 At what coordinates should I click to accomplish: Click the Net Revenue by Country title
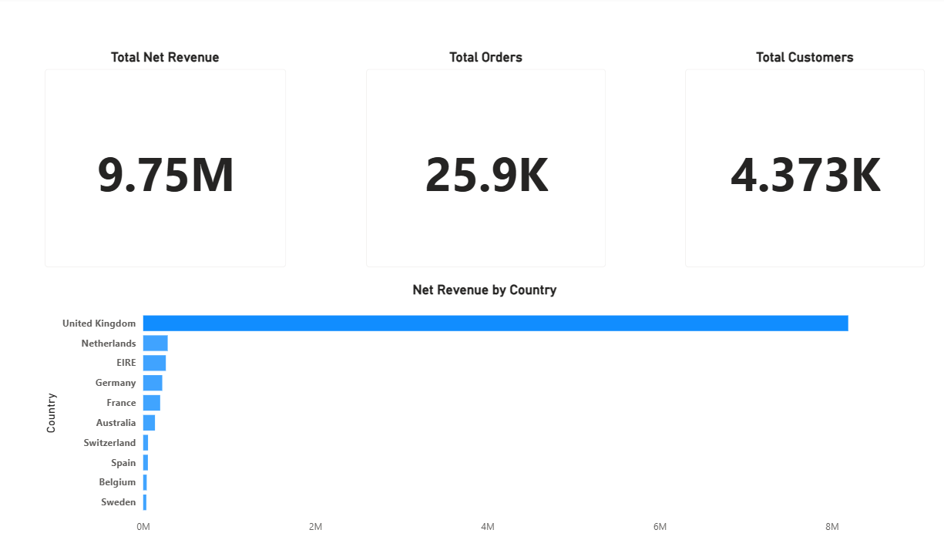tap(485, 290)
